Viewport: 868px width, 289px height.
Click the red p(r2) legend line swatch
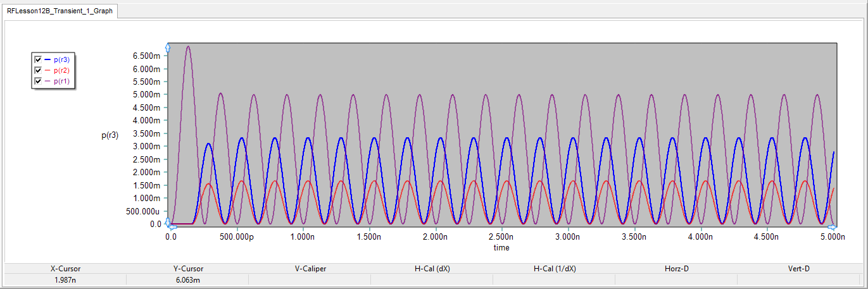pos(48,70)
